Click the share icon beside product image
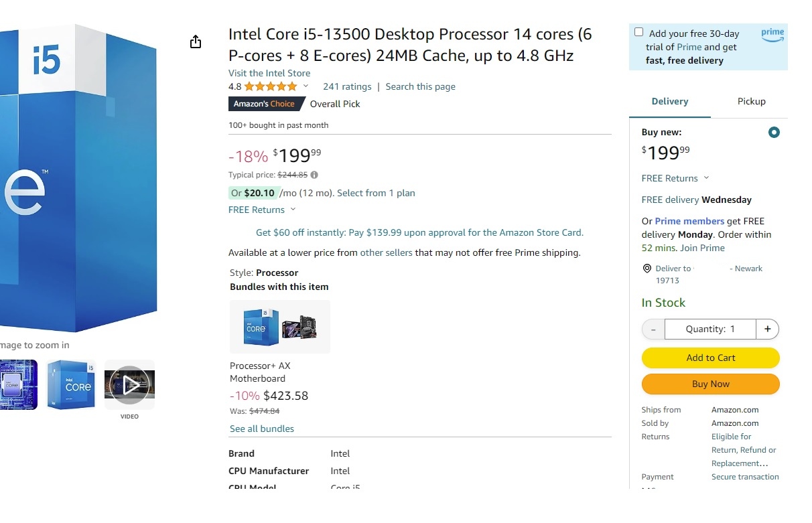The width and height of the screenshot is (812, 523). point(196,42)
